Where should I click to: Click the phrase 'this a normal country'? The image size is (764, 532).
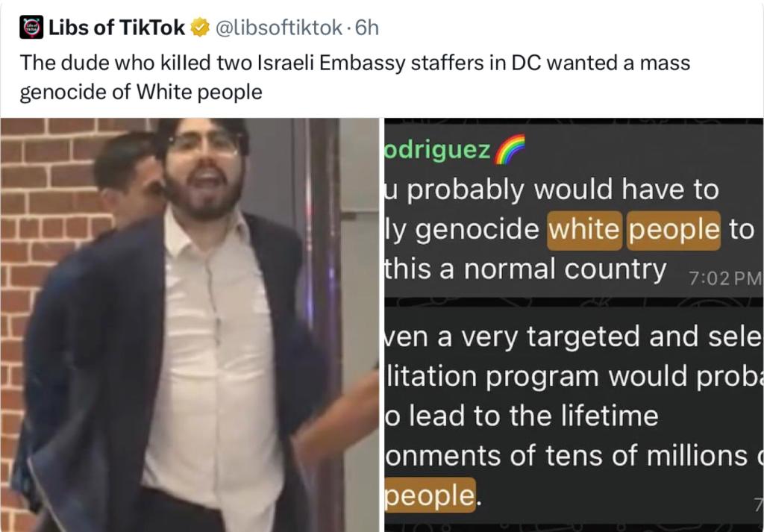(x=526, y=269)
